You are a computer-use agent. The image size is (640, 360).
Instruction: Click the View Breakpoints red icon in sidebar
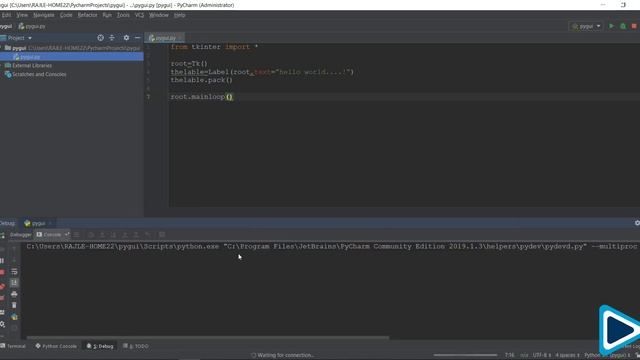[2, 287]
